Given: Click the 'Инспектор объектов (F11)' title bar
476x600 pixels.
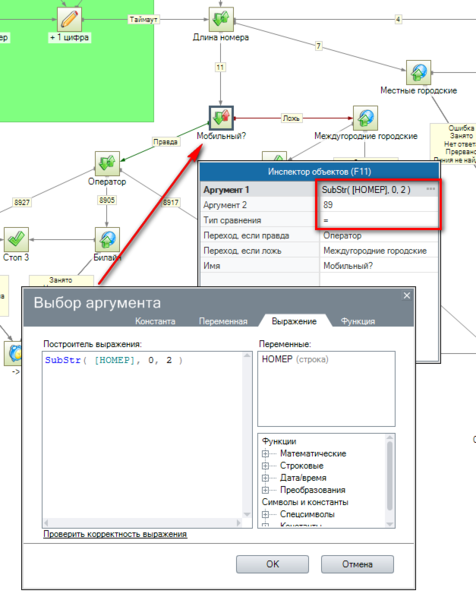Looking at the screenshot, I should tap(320, 171).
